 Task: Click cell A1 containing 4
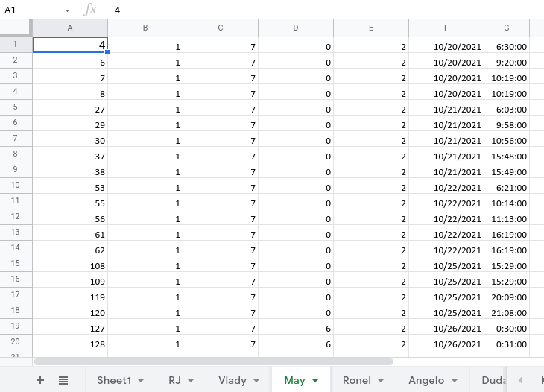pos(70,45)
